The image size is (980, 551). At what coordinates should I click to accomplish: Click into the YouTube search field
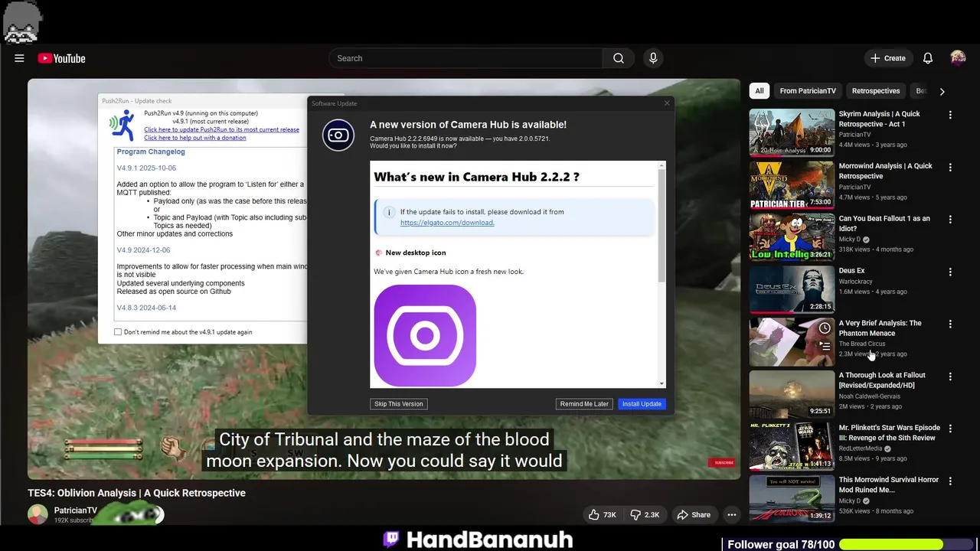pyautogui.click(x=465, y=58)
